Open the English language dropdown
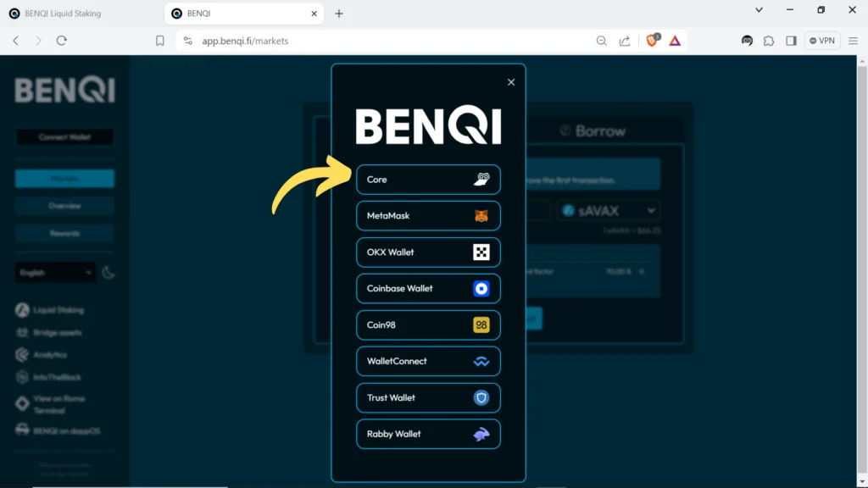The height and width of the screenshot is (488, 868). click(55, 273)
